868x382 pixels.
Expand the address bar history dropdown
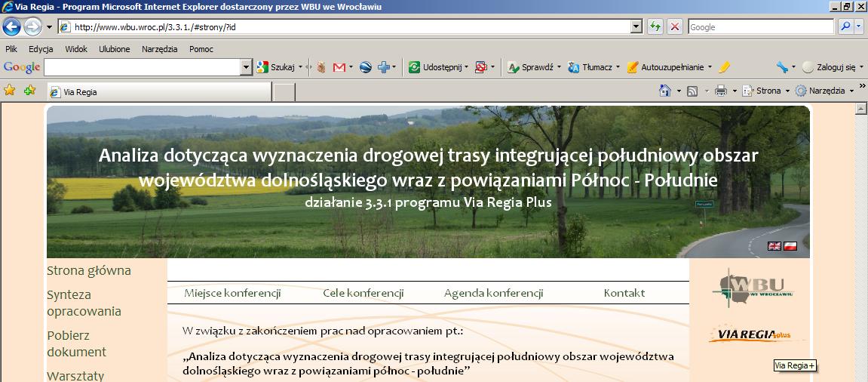point(636,26)
